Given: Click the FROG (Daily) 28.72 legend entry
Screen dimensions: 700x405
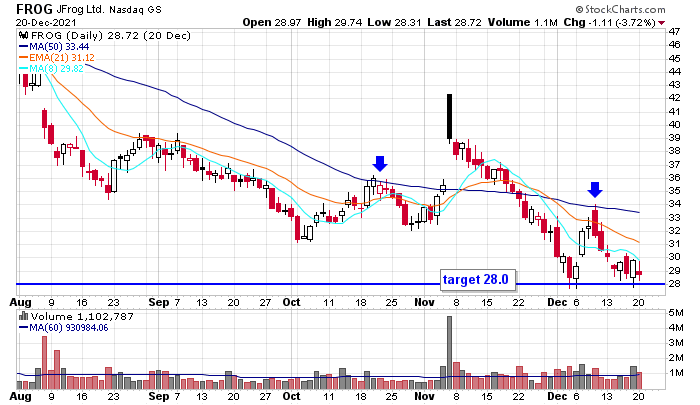Looking at the screenshot, I should pos(111,35).
